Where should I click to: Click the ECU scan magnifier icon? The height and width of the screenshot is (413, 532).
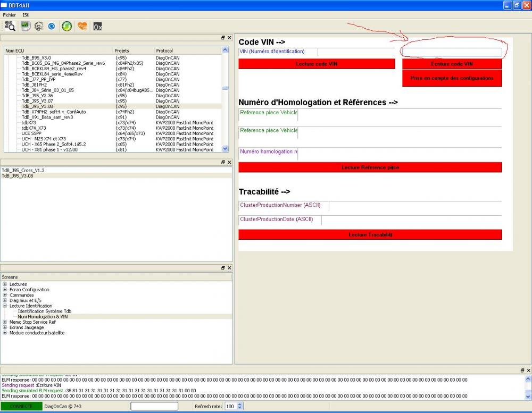10,26
